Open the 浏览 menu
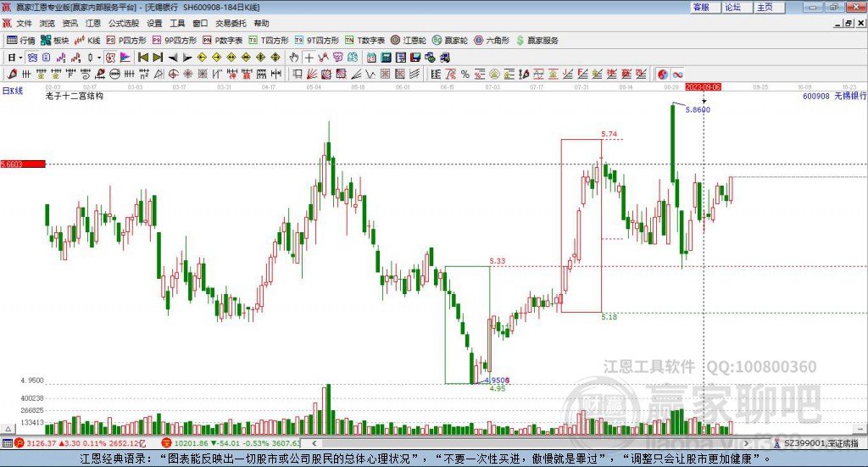The height and width of the screenshot is (467, 868). pyautogui.click(x=47, y=23)
